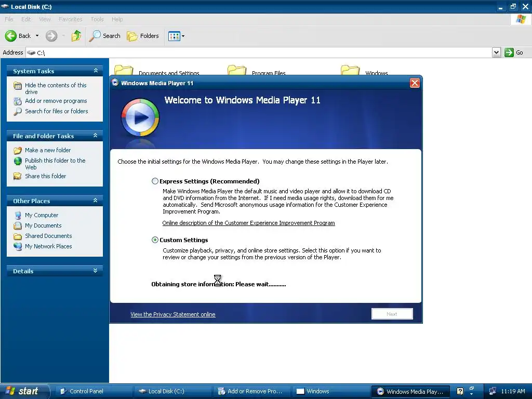Collapse the File and Folder Tasks panel

(96, 136)
